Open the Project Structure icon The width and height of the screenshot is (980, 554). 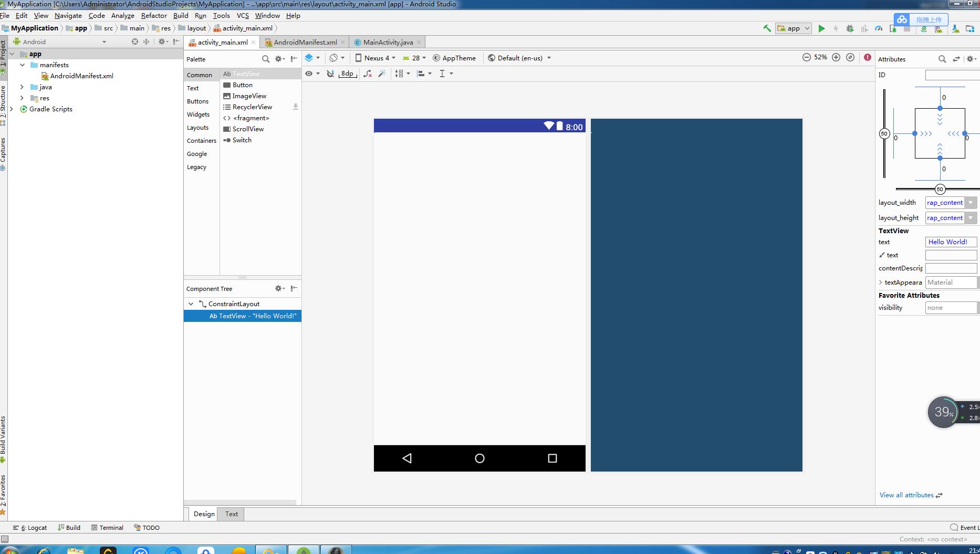coord(970,28)
